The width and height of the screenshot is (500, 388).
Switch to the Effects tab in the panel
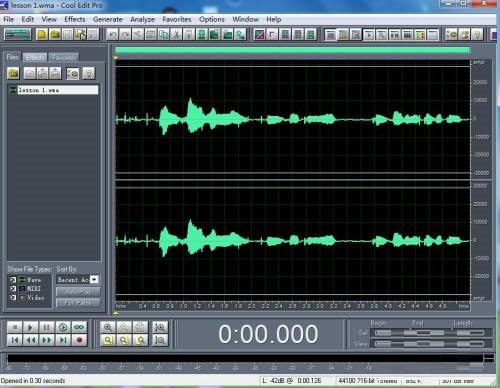35,57
